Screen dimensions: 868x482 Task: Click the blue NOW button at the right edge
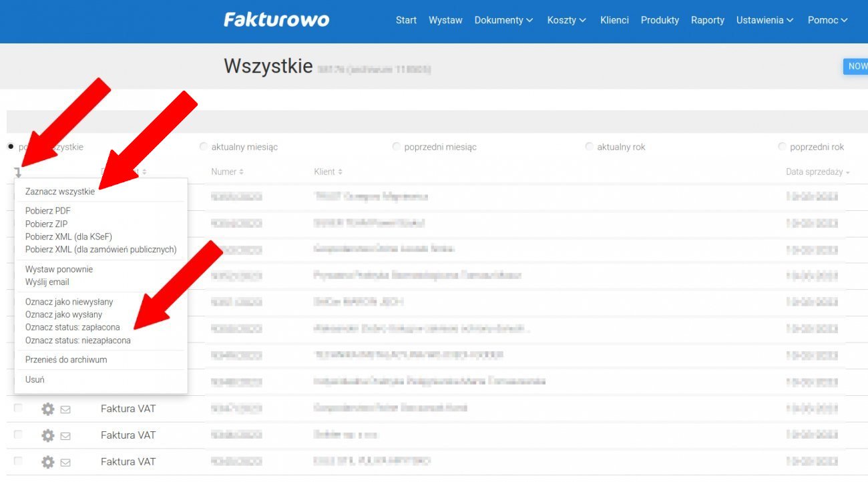[856, 66]
